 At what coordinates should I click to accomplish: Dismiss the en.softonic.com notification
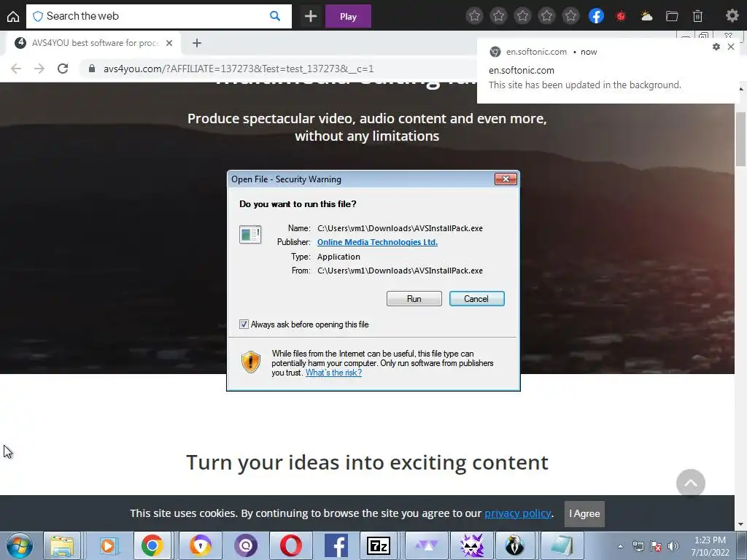click(x=731, y=47)
